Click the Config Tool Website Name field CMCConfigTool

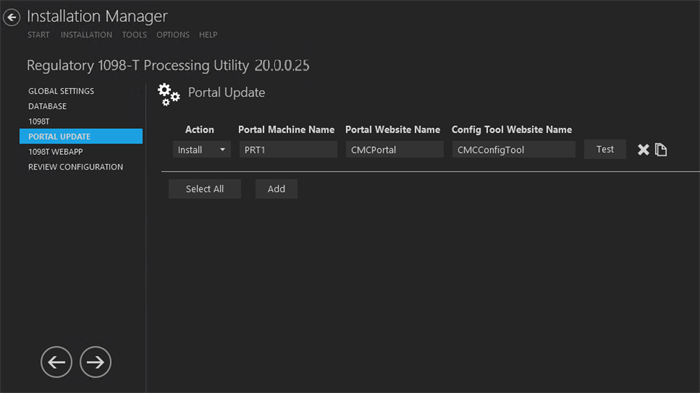tap(514, 150)
